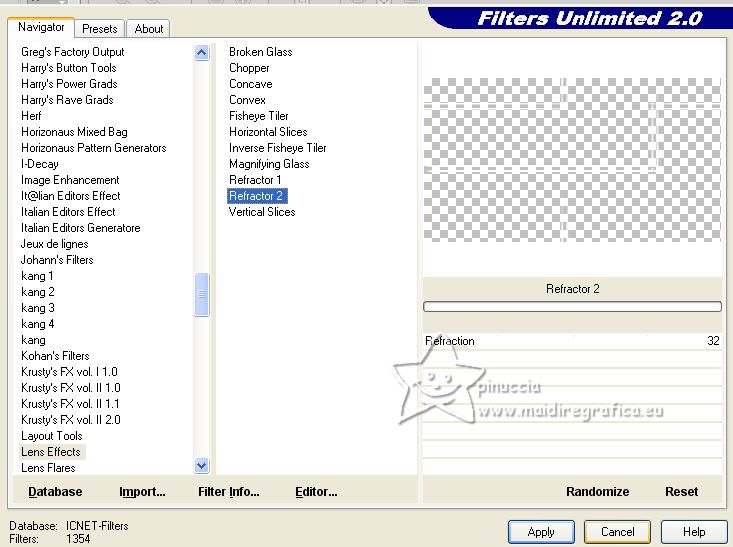The image size is (733, 547).
Task: Click the Apply button
Action: 541,532
